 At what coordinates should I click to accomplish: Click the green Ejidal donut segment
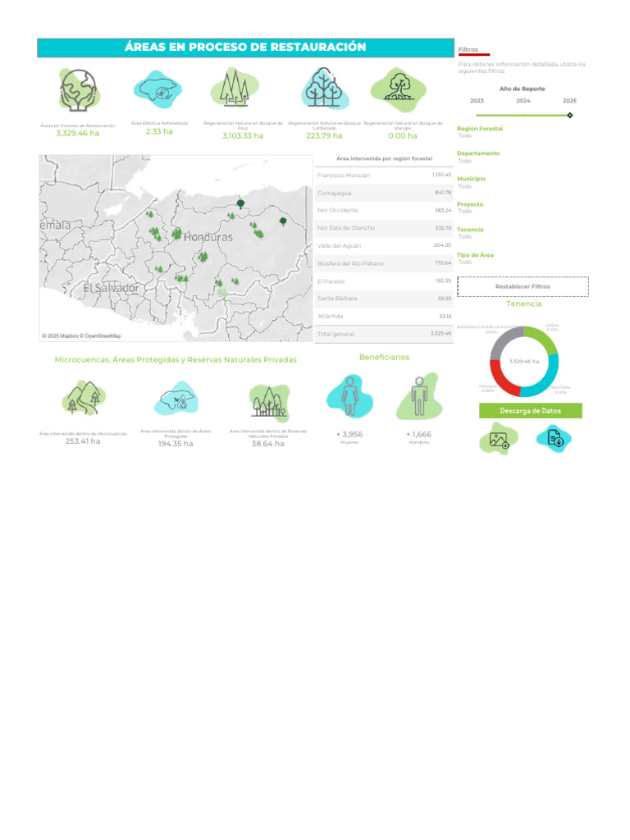click(x=542, y=339)
